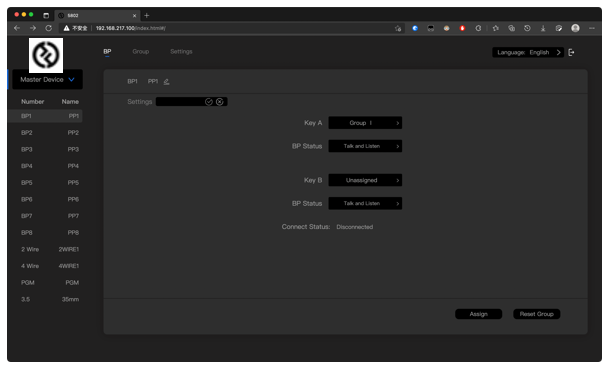This screenshot has height=368, width=608.
Task: Open the browser Favorites star icon
Action: point(496,28)
